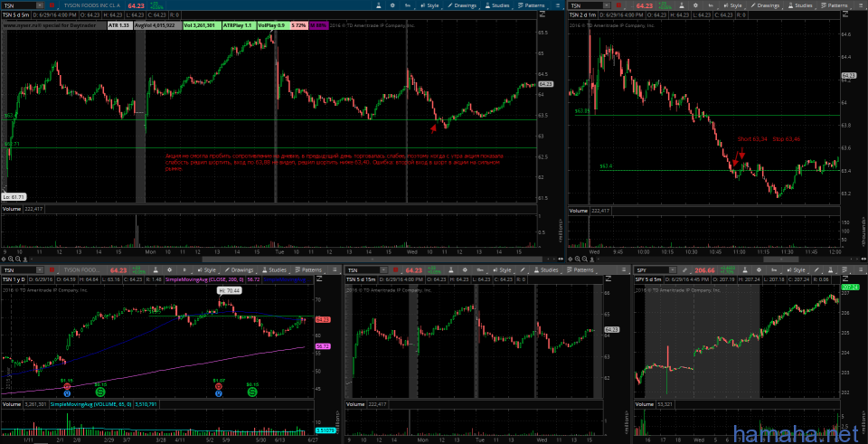
Task: Open chart settings gear in top-left chart
Action: (392, 5)
